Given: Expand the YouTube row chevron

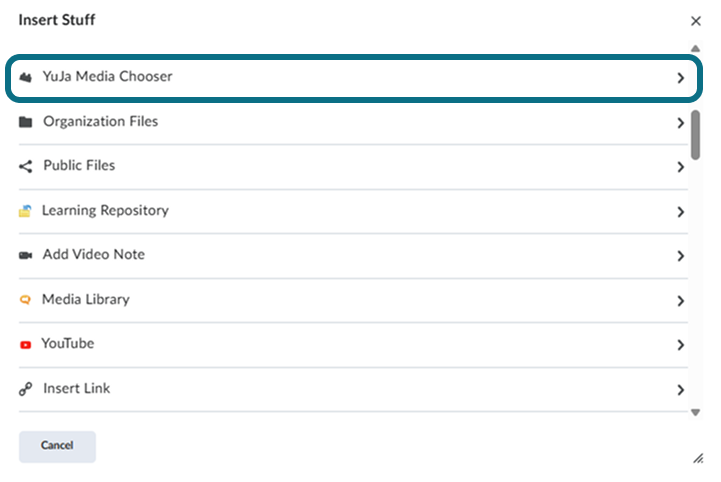Looking at the screenshot, I should tap(681, 345).
